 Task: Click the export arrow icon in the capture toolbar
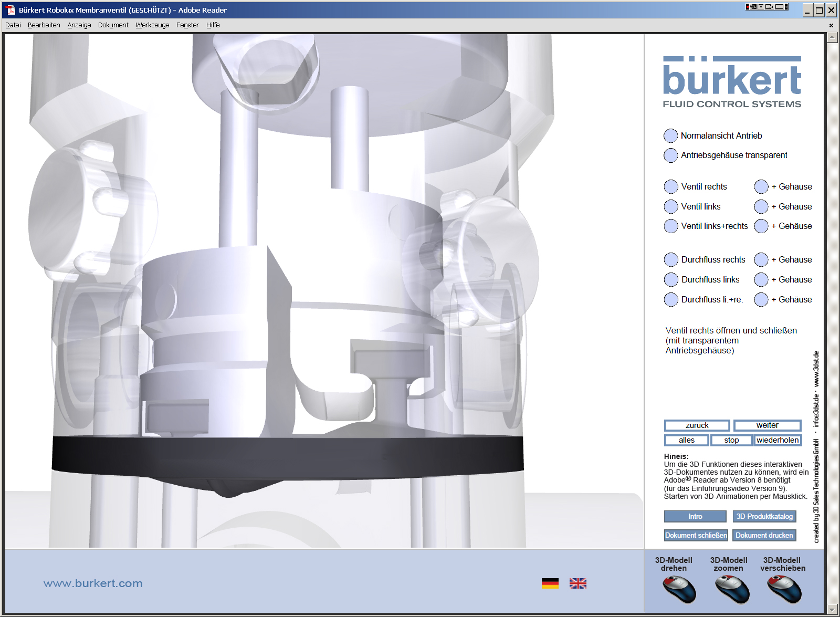[x=769, y=6]
